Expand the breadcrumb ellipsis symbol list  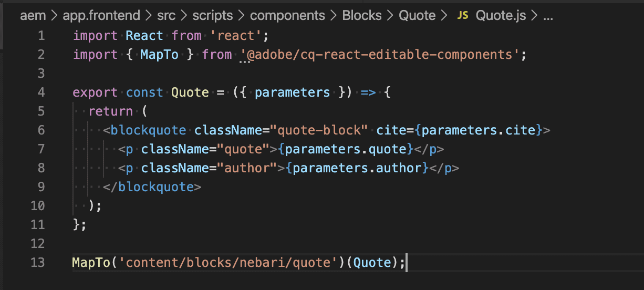[x=548, y=16]
